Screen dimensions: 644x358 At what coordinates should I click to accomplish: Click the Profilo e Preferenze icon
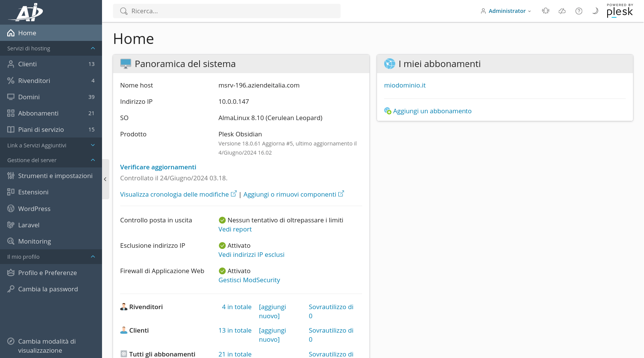pyautogui.click(x=11, y=273)
